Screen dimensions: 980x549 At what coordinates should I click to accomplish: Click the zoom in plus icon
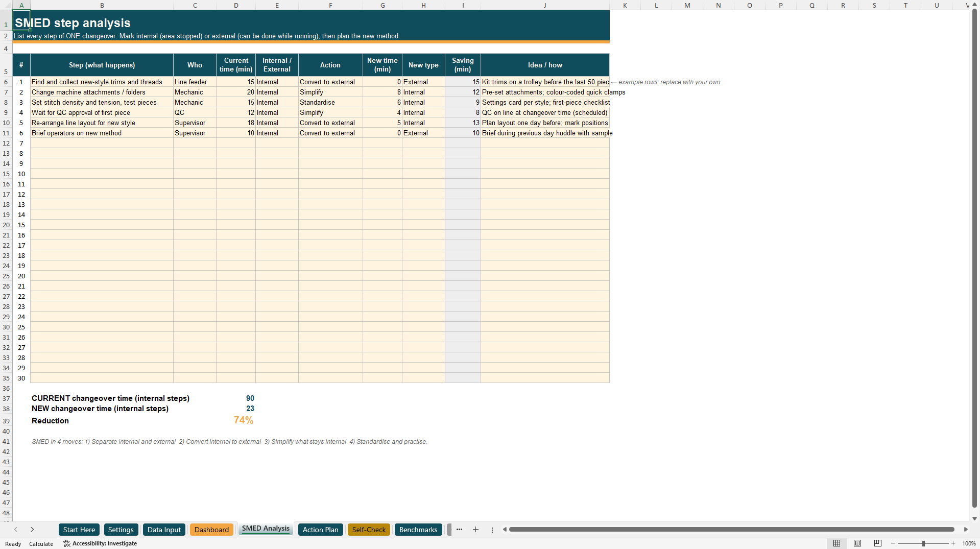click(x=953, y=543)
